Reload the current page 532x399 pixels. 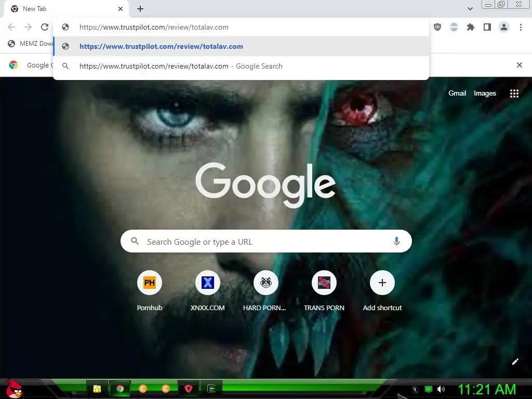pyautogui.click(x=45, y=27)
